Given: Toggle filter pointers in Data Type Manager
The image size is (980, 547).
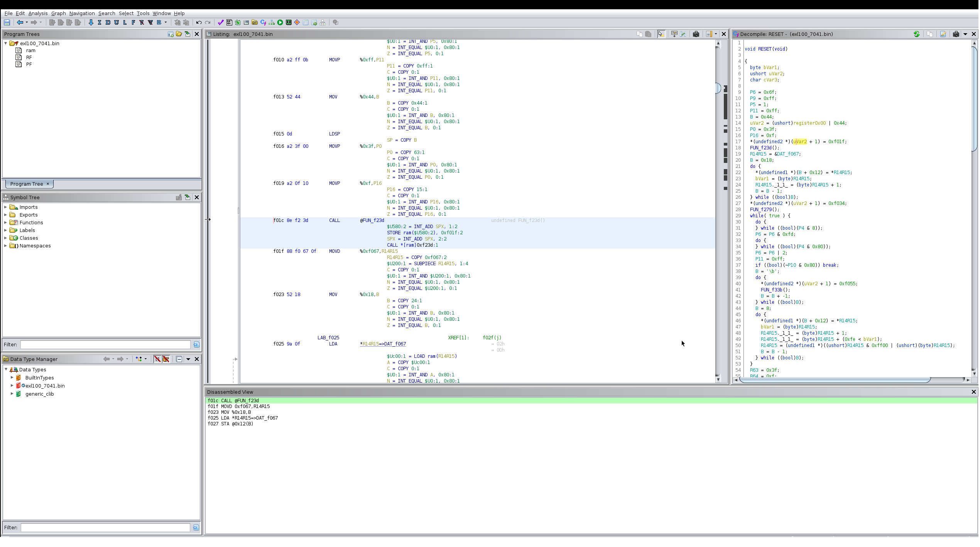Looking at the screenshot, I should pyautogui.click(x=166, y=359).
